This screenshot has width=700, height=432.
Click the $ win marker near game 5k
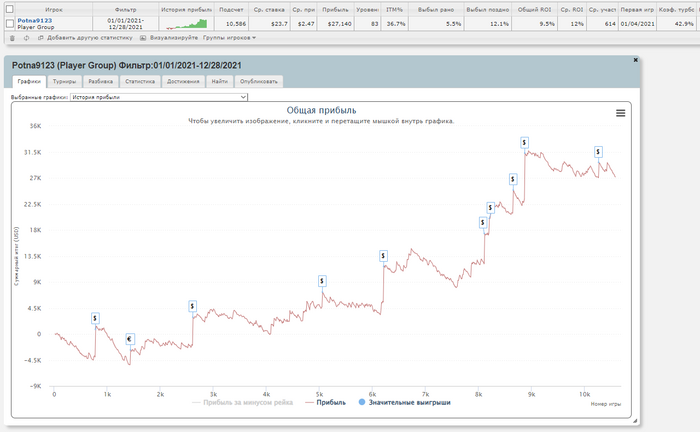[322, 281]
